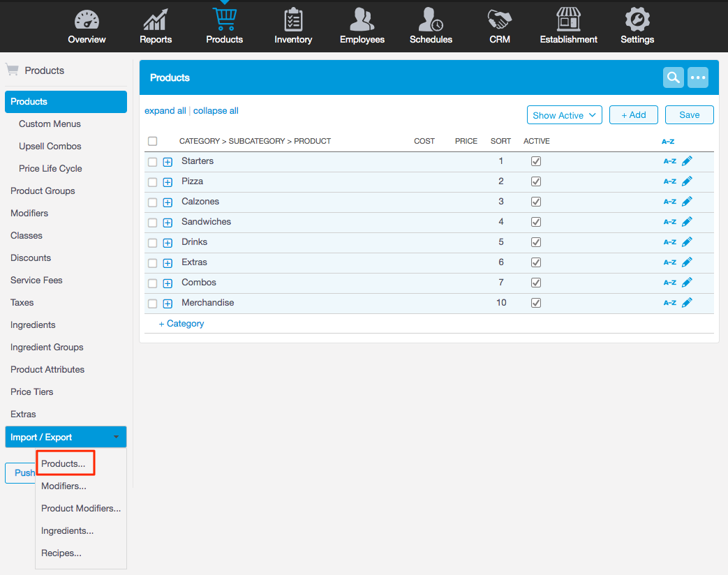728x575 pixels.
Task: Edit Pizza category with pencil icon
Action: point(687,181)
